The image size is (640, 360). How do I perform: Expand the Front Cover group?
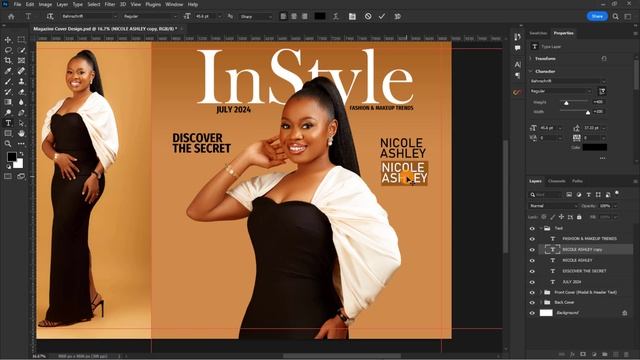coord(541,292)
